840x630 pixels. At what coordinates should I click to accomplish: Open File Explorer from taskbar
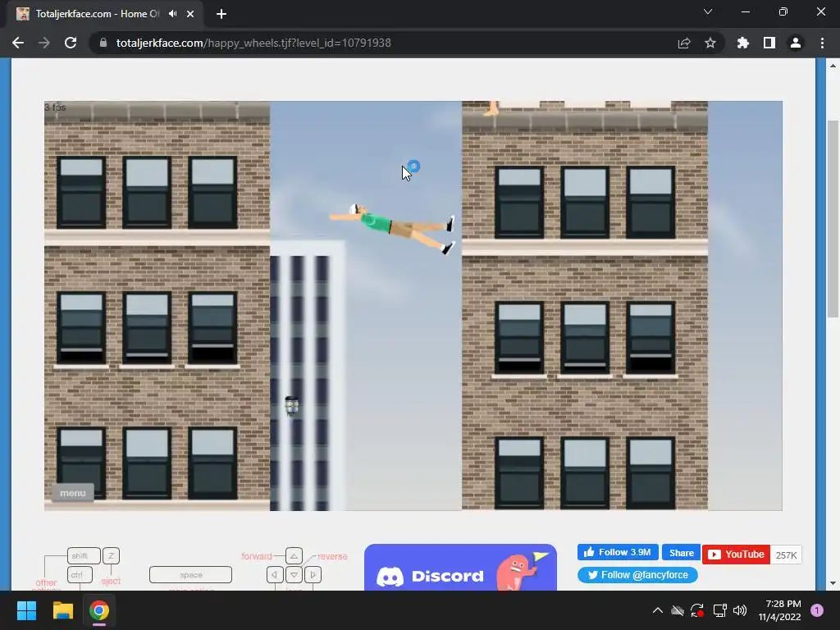click(x=62, y=610)
